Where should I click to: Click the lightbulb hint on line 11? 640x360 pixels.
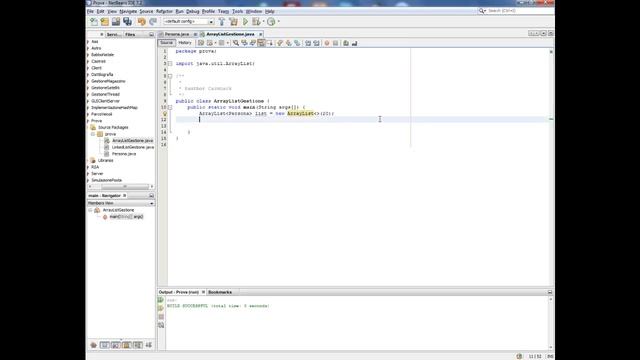164,113
